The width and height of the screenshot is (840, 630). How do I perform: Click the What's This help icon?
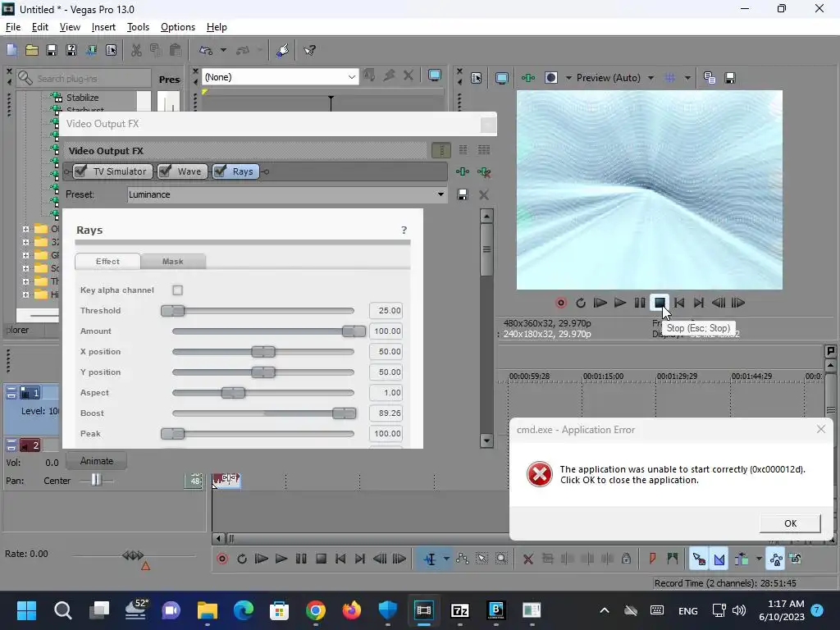coord(309,50)
